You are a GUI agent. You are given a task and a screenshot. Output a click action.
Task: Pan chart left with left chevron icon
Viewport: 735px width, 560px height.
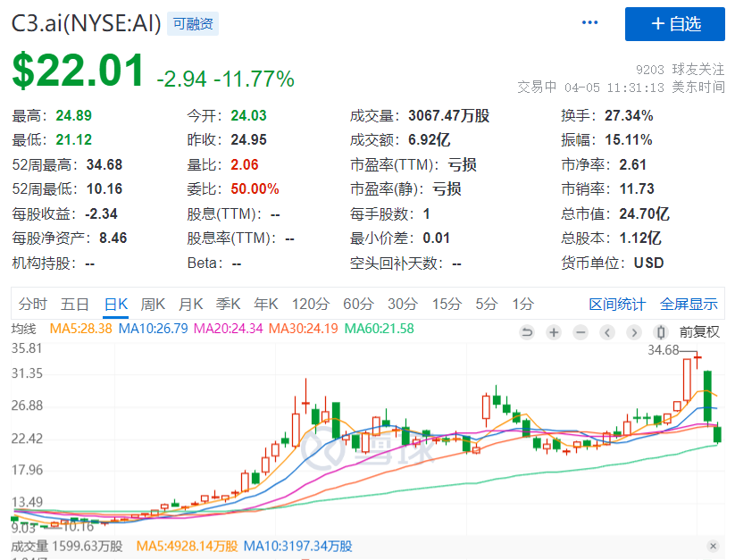point(607,333)
